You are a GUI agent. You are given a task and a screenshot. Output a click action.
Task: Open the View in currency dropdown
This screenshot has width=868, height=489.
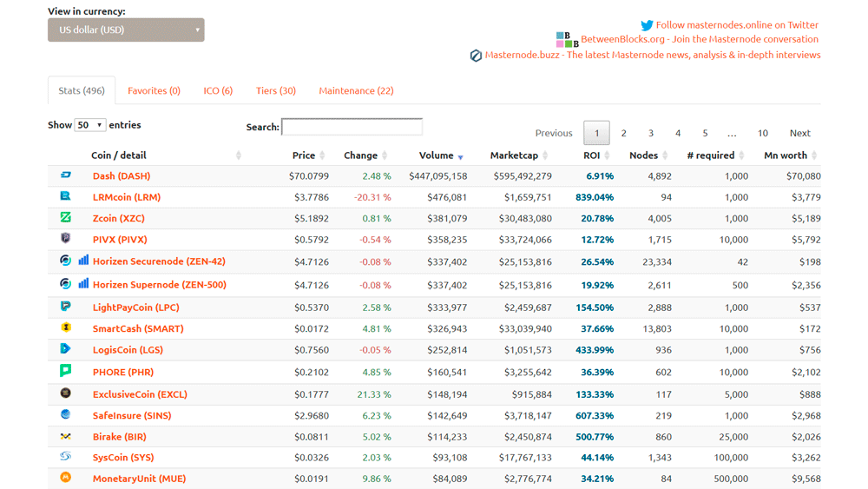click(126, 30)
